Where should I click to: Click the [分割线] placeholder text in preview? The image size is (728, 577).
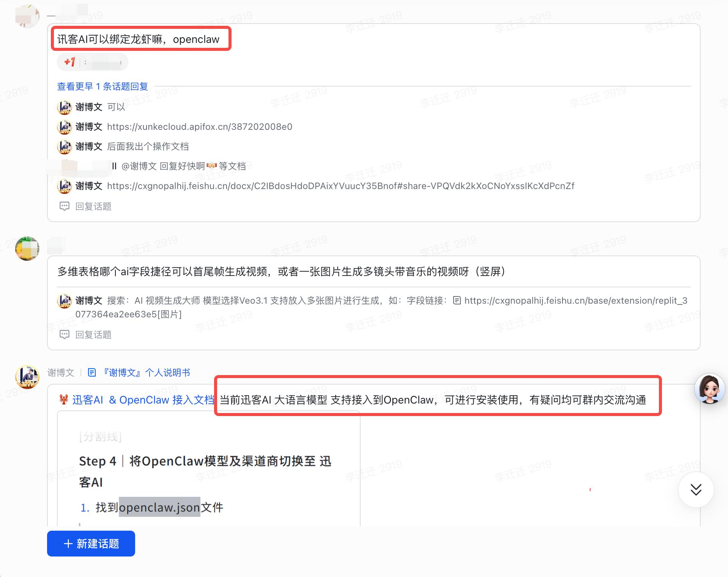pos(100,437)
